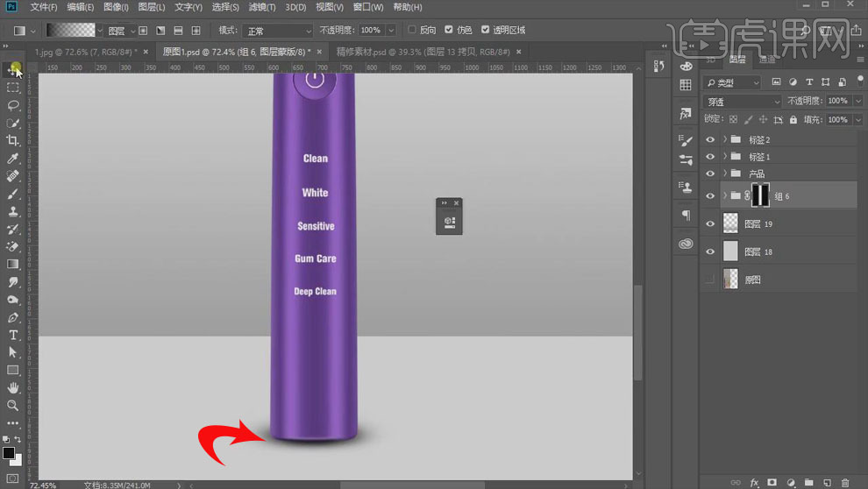Select the 图层 18 layer thumbnail
Viewport: 868px width, 489px height.
pos(730,252)
